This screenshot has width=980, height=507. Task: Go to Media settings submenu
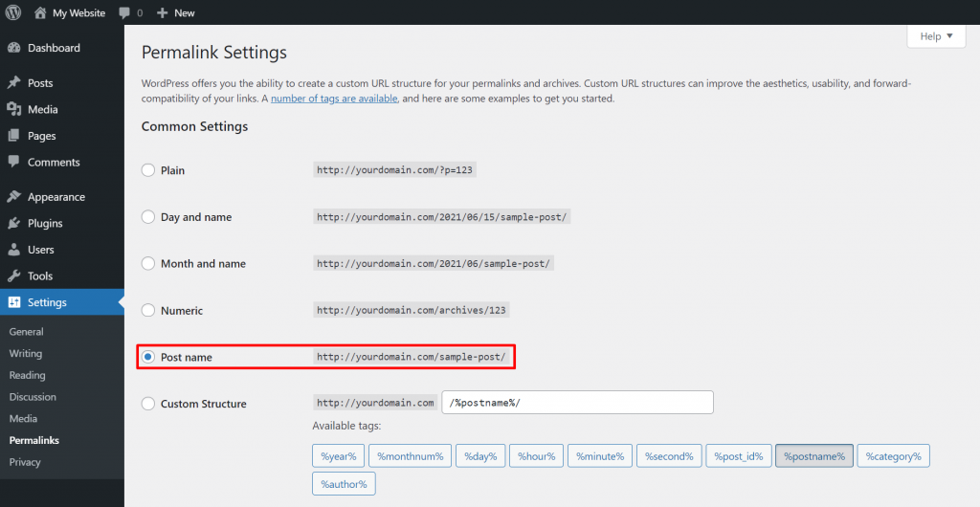pos(23,418)
